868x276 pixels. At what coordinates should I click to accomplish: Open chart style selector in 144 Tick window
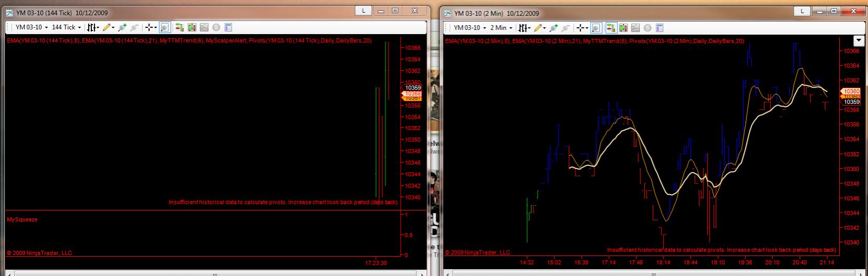[x=91, y=27]
